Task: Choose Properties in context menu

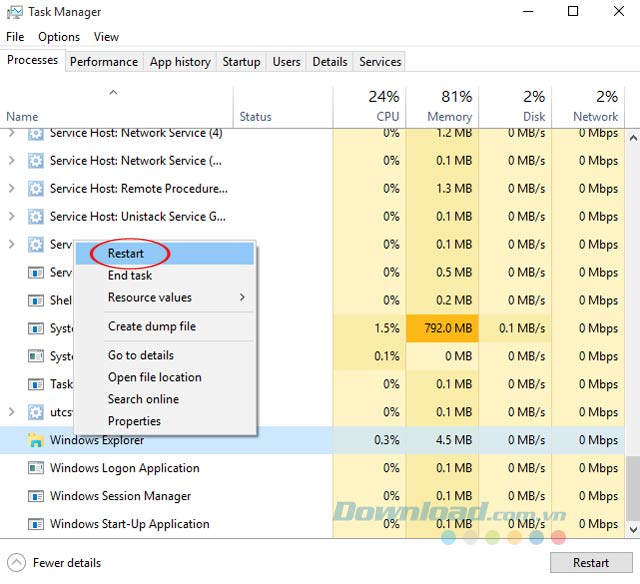Action: (165, 421)
